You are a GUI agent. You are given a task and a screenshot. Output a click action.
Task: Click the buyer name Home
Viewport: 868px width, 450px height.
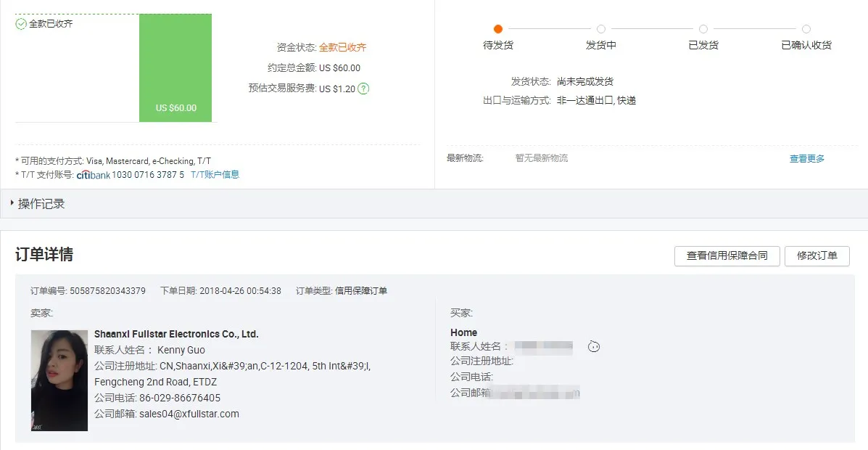coord(463,332)
